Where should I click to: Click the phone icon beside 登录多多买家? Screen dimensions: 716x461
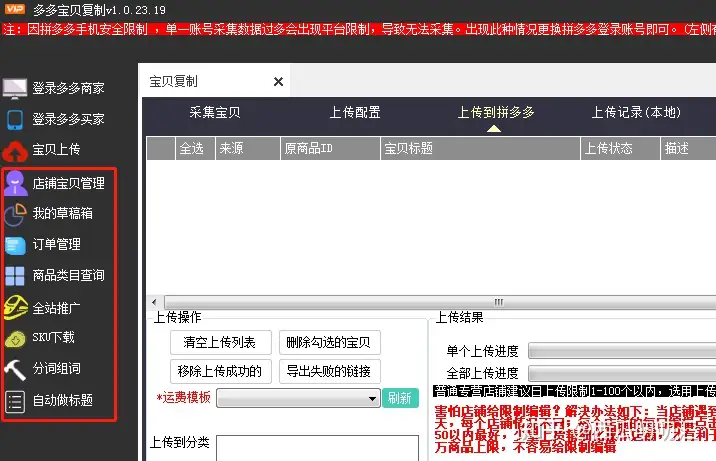[x=15, y=120]
